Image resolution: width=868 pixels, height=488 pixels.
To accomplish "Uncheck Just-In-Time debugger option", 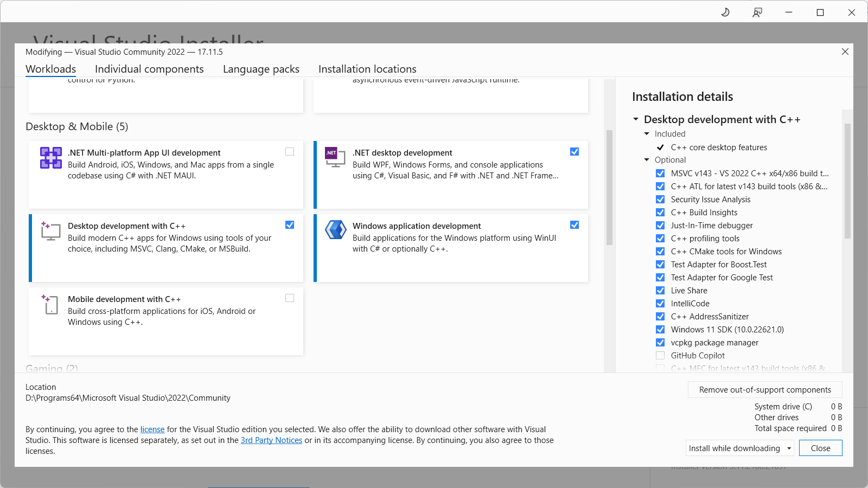I will click(660, 226).
